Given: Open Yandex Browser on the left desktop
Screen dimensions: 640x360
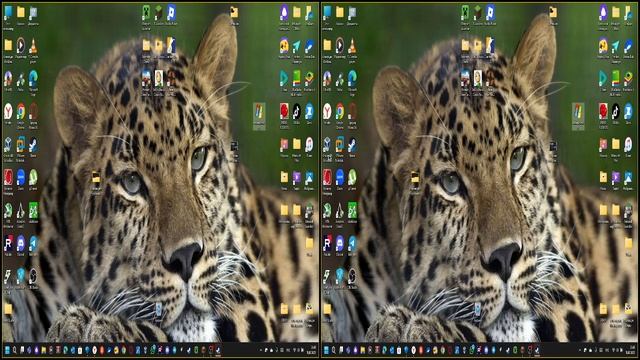Looking at the screenshot, I should [8, 111].
